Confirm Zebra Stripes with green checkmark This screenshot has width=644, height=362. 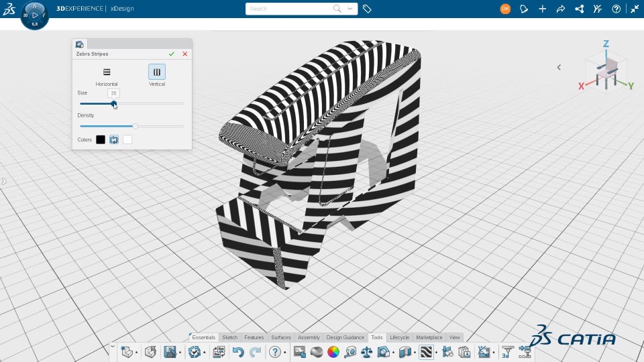(x=171, y=54)
